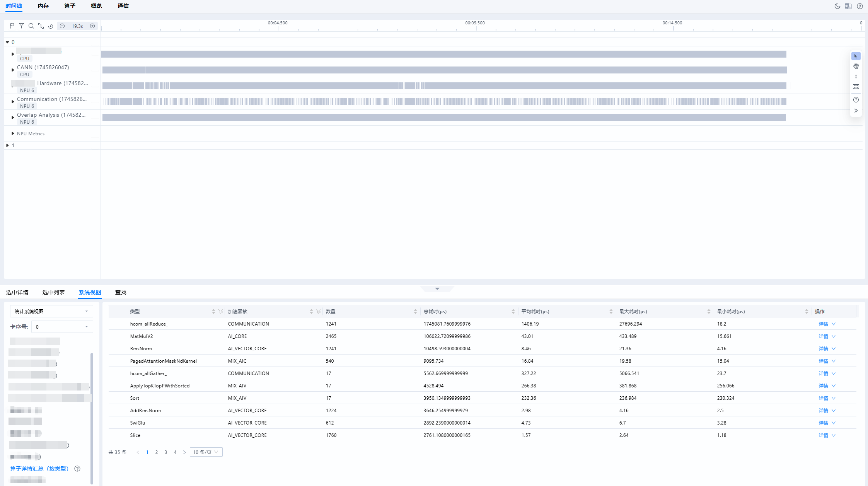Click the hcom_allGather_ table cell
The image size is (868, 486).
[x=148, y=373]
